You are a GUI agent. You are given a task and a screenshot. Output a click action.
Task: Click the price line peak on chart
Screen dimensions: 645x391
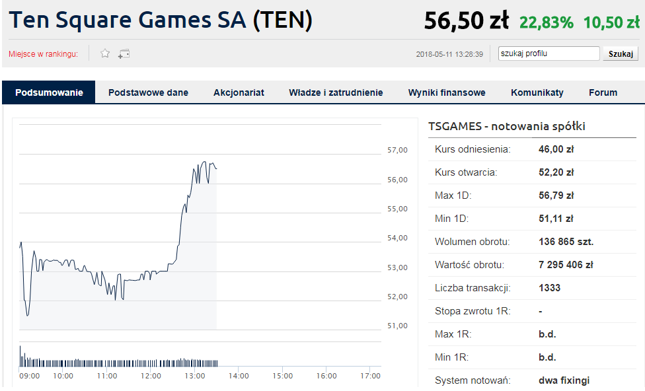click(x=204, y=162)
